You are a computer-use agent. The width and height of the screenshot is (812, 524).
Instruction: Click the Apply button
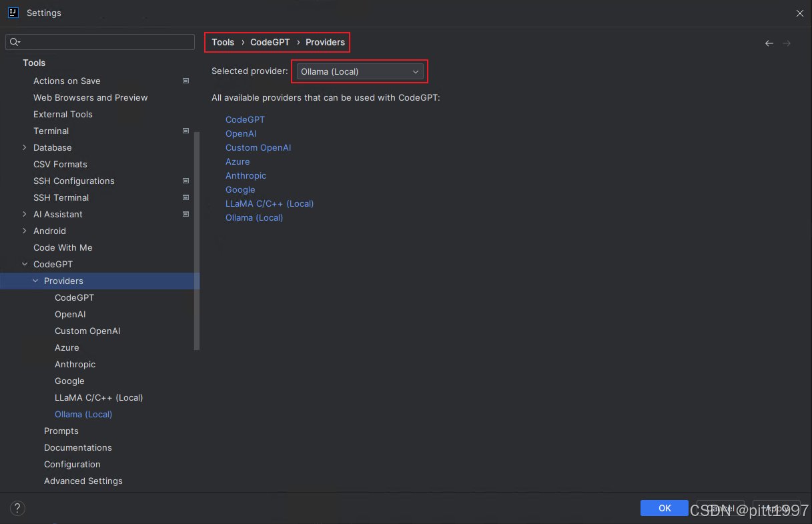click(776, 508)
